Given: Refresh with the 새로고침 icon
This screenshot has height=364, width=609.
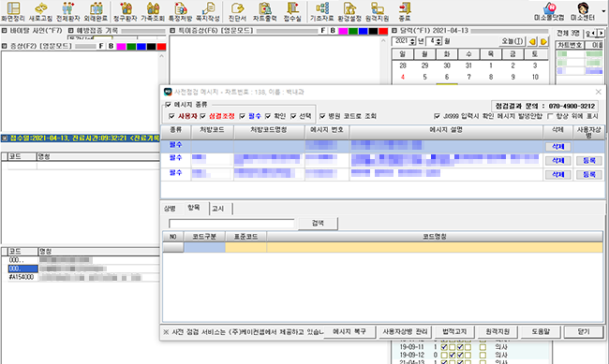Looking at the screenshot, I should click(x=40, y=11).
